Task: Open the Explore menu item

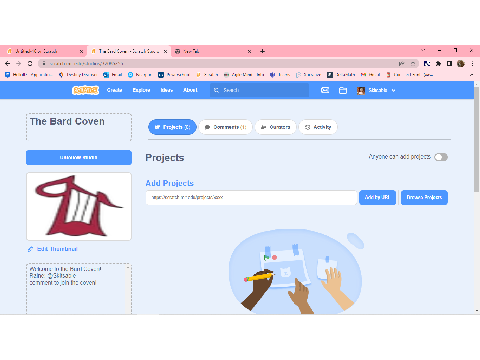Action: click(141, 90)
